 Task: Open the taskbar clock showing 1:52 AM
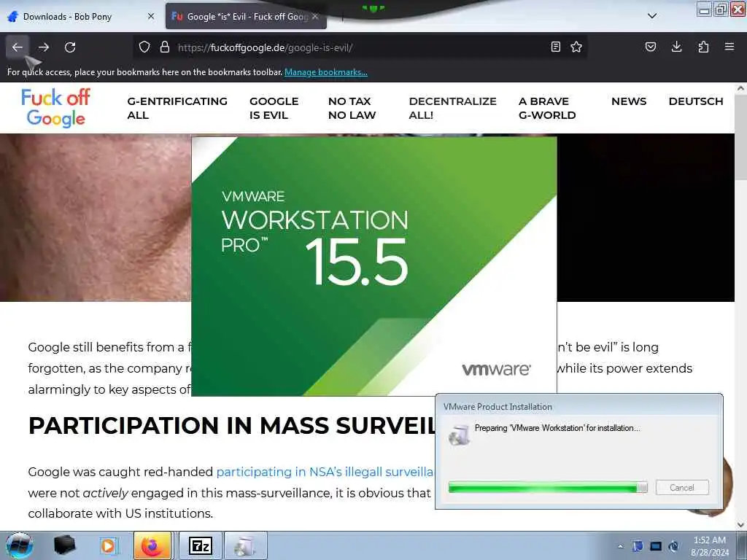[710, 546]
